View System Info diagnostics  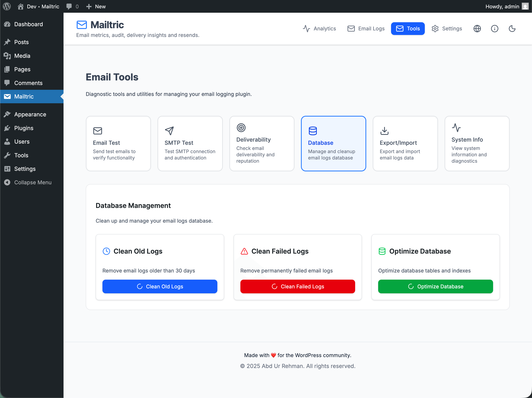click(477, 143)
